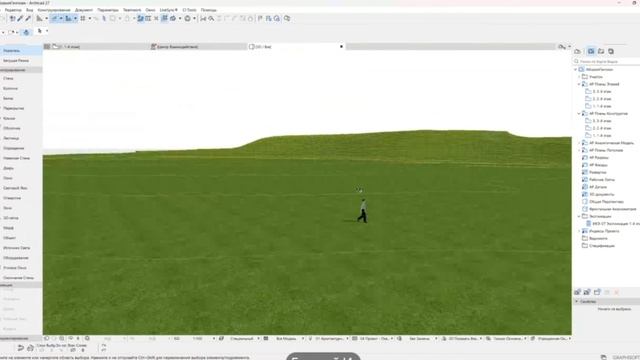Click the syringe inject parameters icon
The height and width of the screenshot is (360, 640).
point(28,18)
